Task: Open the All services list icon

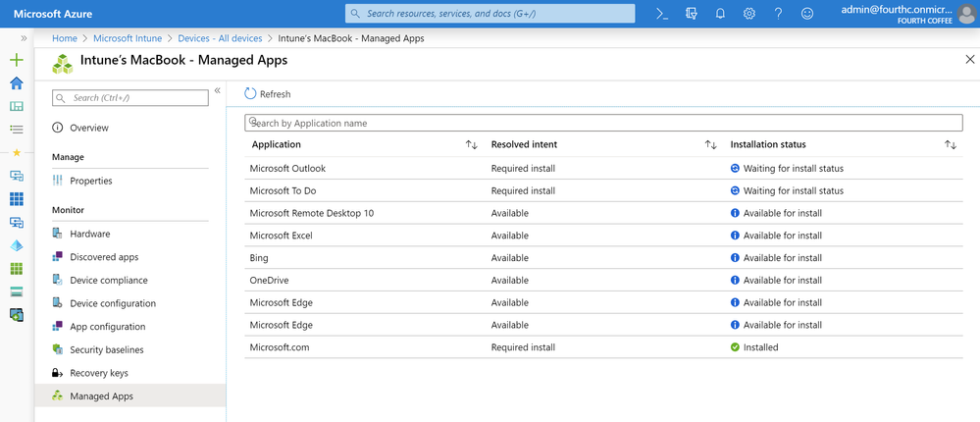Action: 17,130
